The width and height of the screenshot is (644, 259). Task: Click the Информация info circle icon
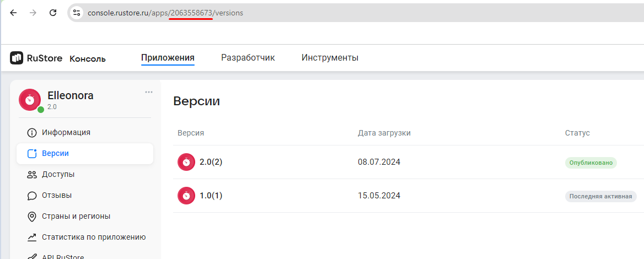tap(32, 133)
